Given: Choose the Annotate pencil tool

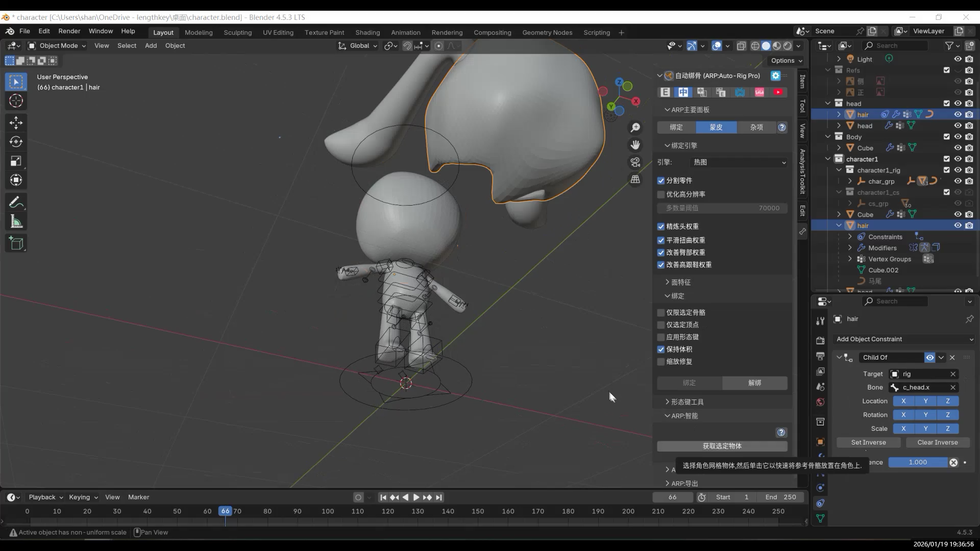Looking at the screenshot, I should (16, 203).
